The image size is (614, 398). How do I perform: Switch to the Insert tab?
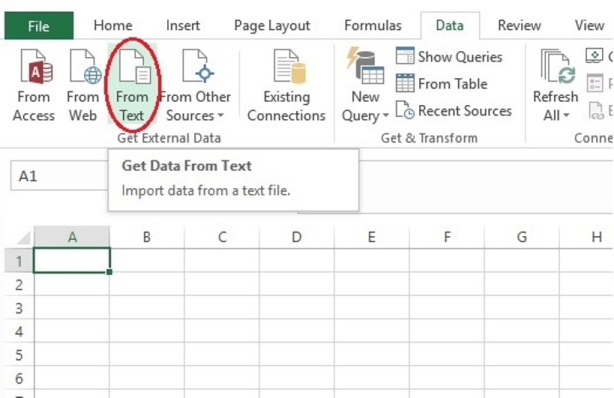point(182,26)
